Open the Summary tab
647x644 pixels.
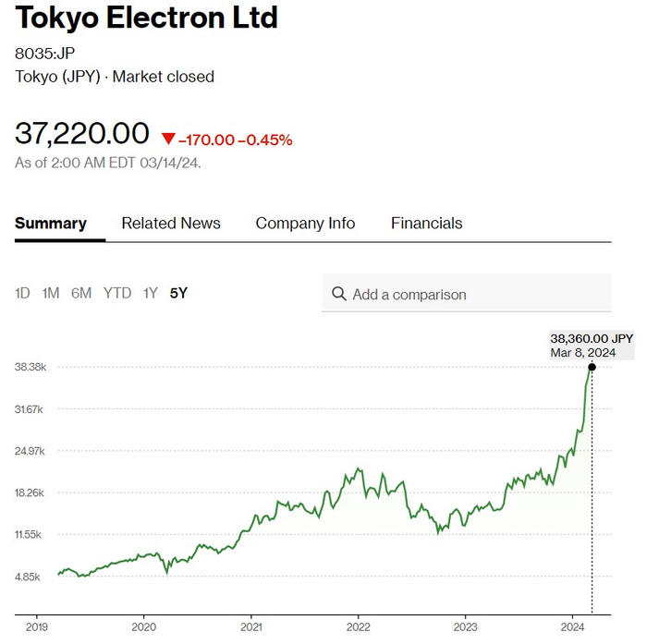51,223
